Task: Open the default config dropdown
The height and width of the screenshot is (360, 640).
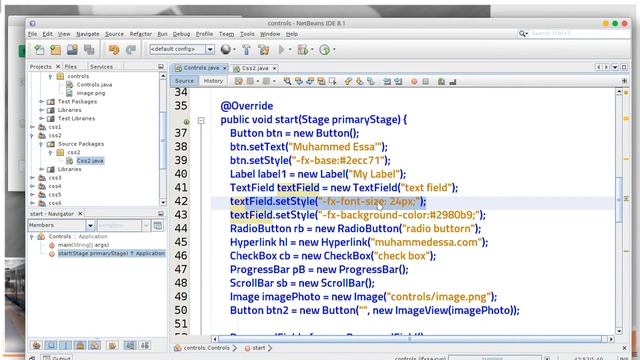Action: click(210, 49)
